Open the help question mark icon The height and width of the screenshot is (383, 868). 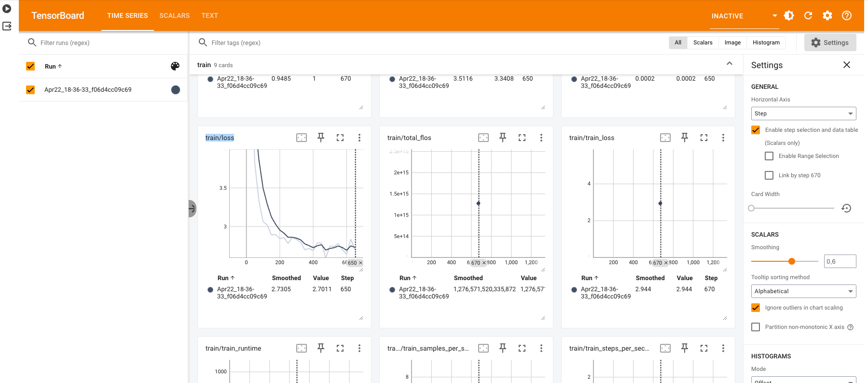pos(847,15)
